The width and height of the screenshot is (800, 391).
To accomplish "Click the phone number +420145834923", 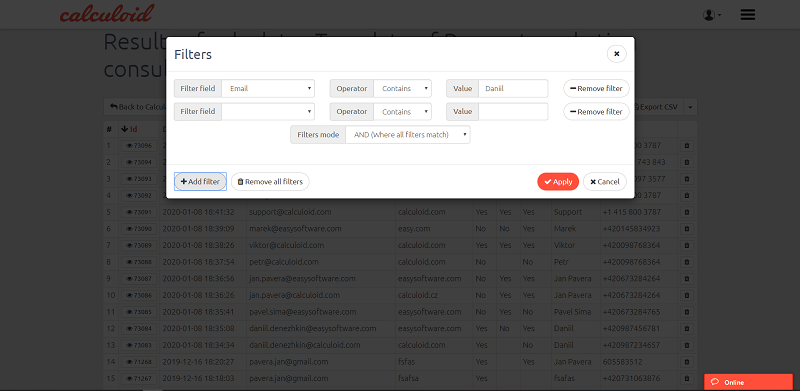I will coord(631,229).
